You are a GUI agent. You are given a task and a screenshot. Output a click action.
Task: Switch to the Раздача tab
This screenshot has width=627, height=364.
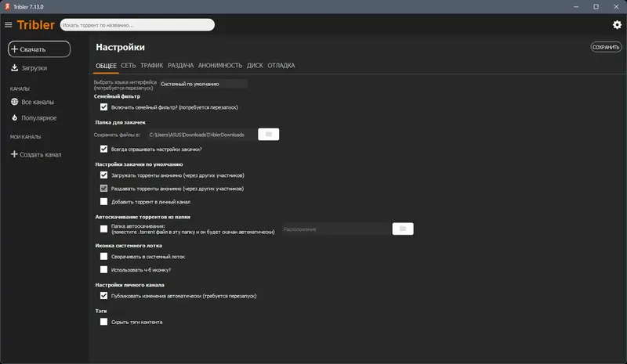(181, 66)
